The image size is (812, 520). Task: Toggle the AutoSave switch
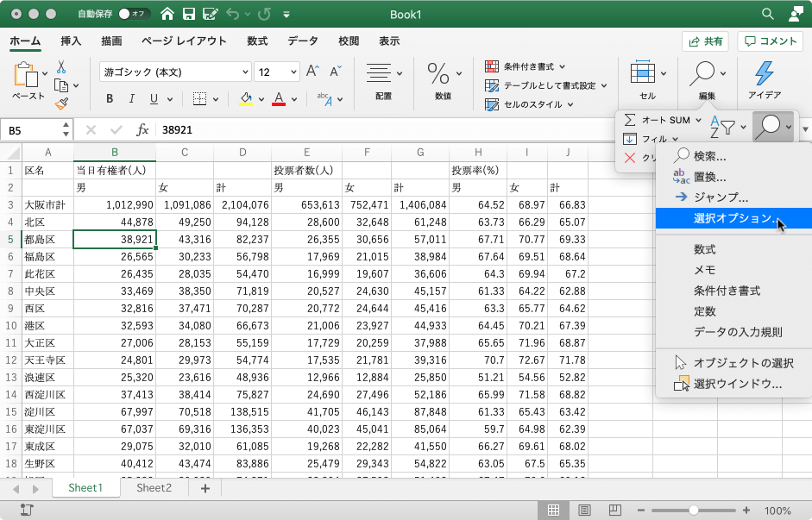[134, 14]
